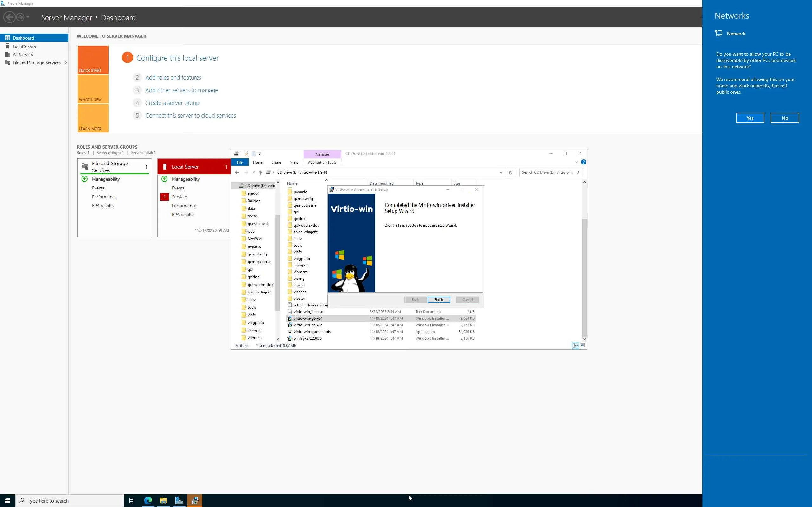Click the Explorer refresh icon
Image resolution: width=812 pixels, height=507 pixels.
point(510,172)
